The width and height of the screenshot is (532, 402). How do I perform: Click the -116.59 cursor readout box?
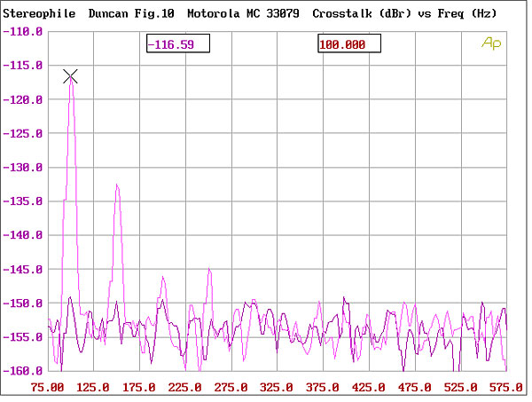178,43
